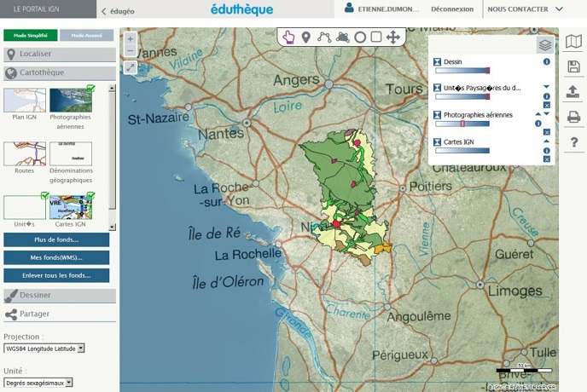Click basemap list scrollbar down arrow
The width and height of the screenshot is (587, 392).
click(112, 227)
